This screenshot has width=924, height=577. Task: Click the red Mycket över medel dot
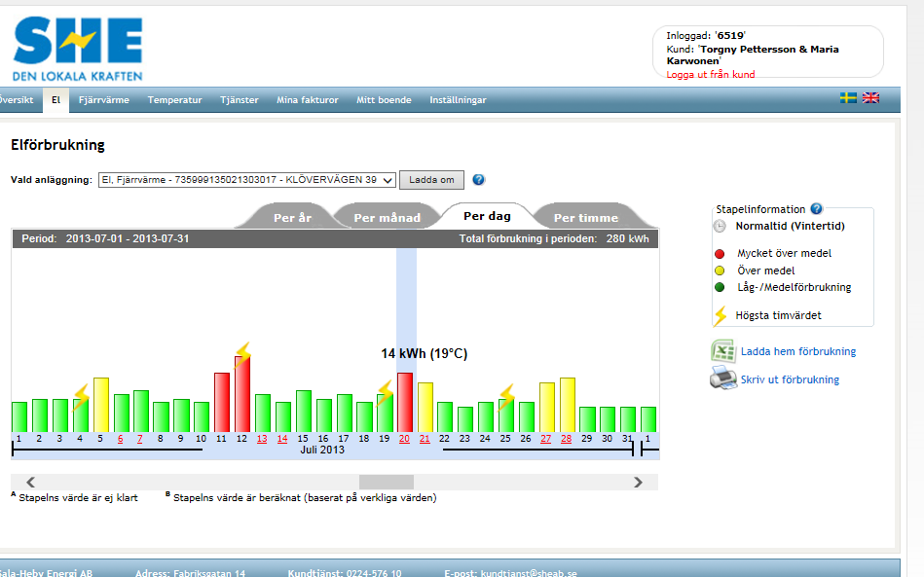click(x=720, y=254)
